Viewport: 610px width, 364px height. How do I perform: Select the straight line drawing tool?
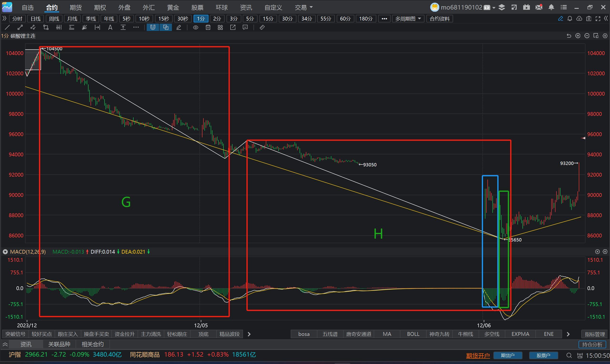7,27
